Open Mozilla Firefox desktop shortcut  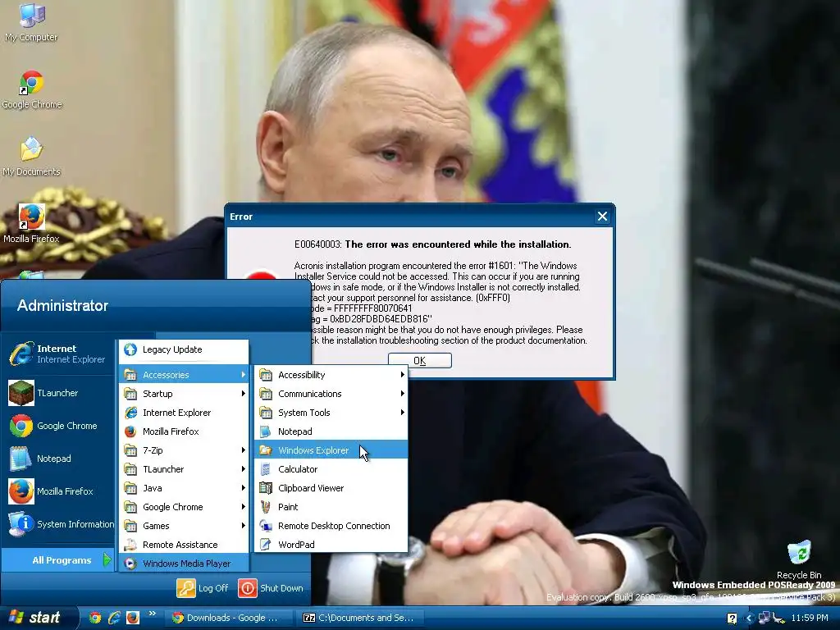pos(31,224)
